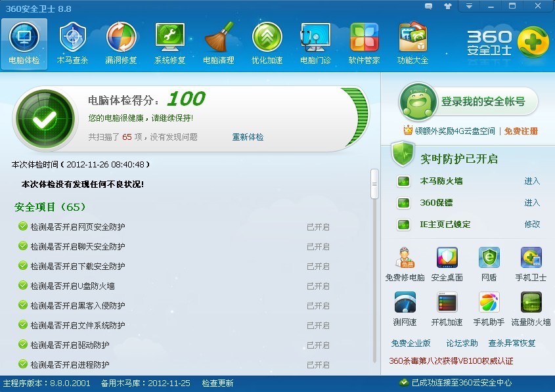Click the scan results scrollbar thumb
This screenshot has width=555, height=392.
(374, 184)
